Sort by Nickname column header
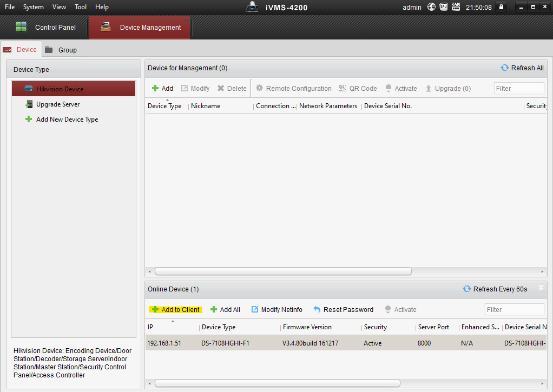 click(x=206, y=106)
